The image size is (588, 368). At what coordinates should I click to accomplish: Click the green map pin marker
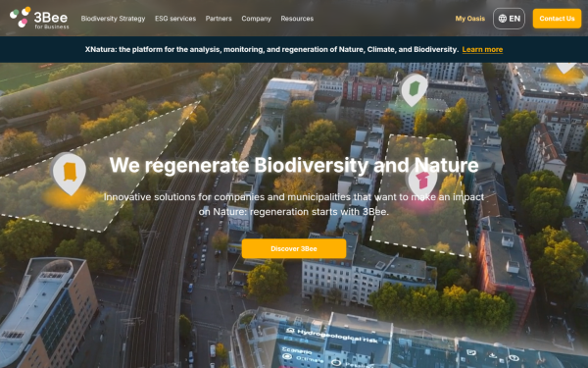[x=414, y=89]
